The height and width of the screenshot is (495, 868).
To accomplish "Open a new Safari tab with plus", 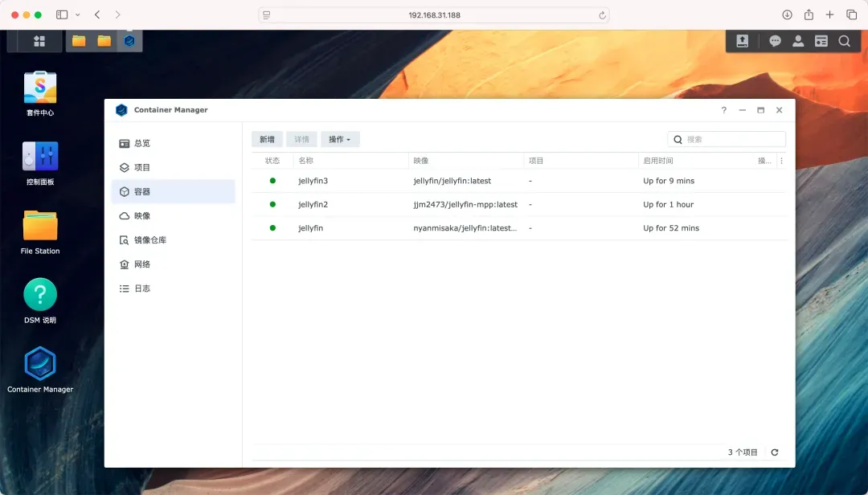I will pos(829,15).
